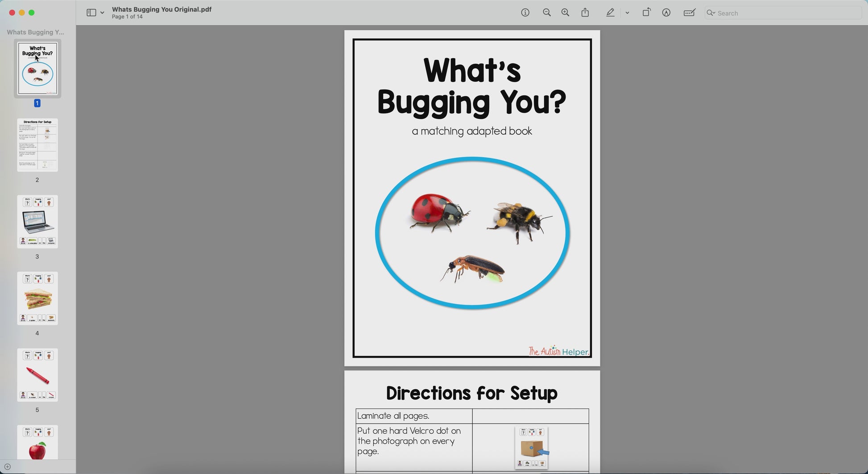The image size is (868, 474).
Task: Click the zoom in magnifier
Action: 565,13
